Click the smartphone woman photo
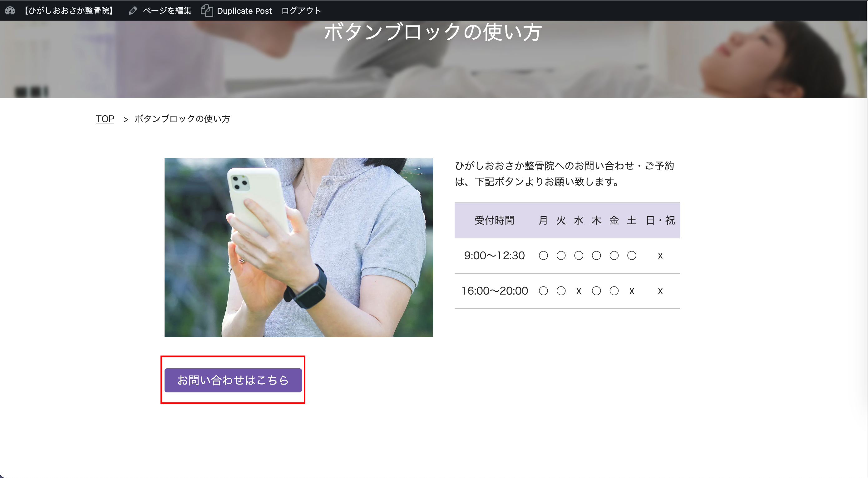Image resolution: width=868 pixels, height=478 pixels. click(x=298, y=247)
